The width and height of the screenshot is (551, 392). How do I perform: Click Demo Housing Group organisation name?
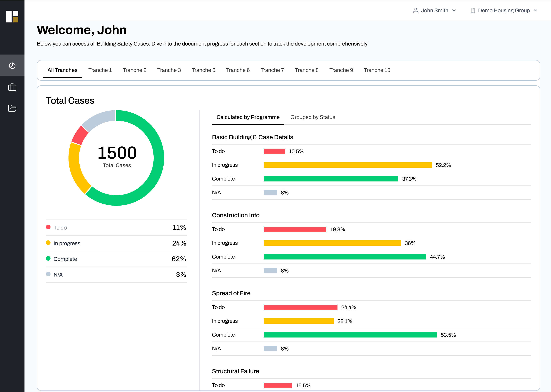[x=504, y=10]
